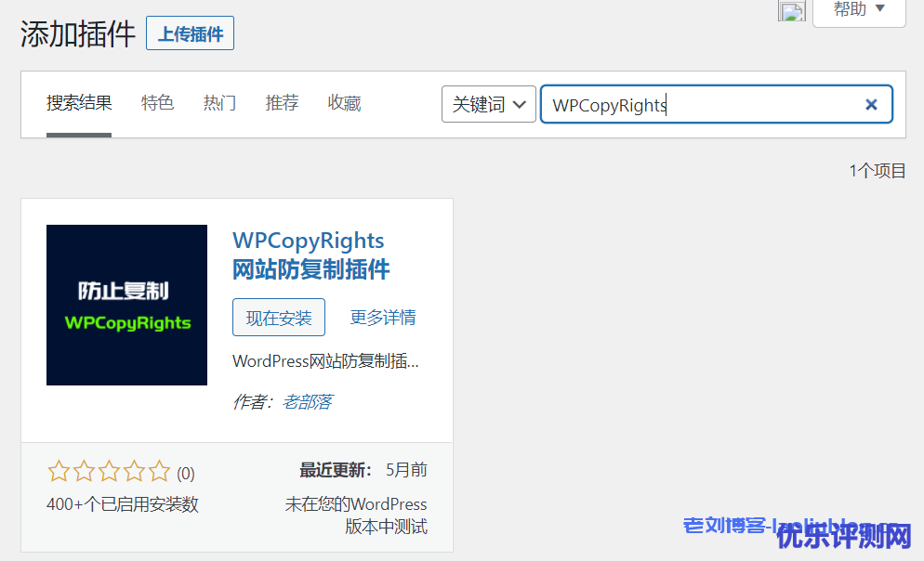The height and width of the screenshot is (561, 924).
Task: Open 更多详情 for the plugin
Action: click(383, 318)
